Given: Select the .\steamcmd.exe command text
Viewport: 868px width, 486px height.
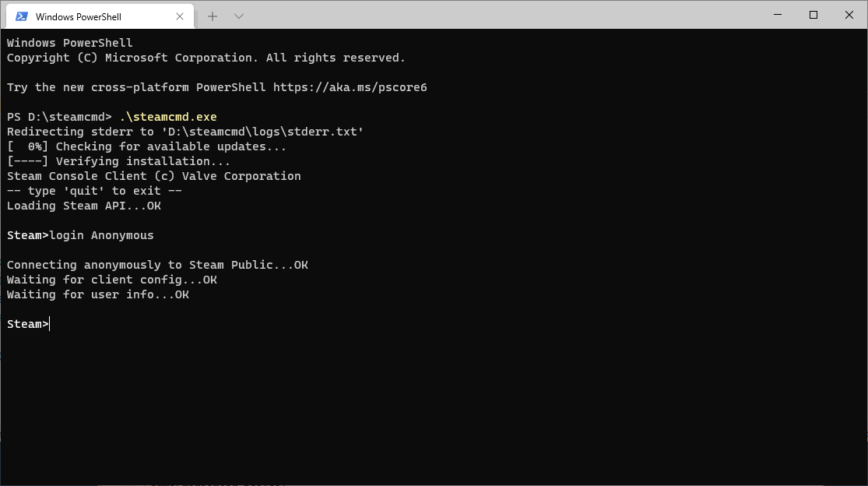Looking at the screenshot, I should pos(168,117).
